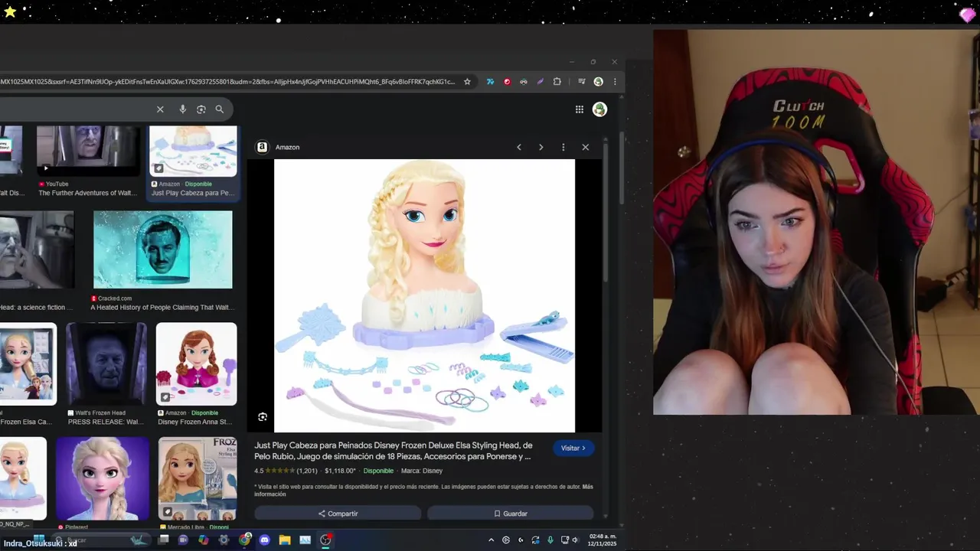980x551 pixels.
Task: Go to next image in preview panel
Action: pos(541,147)
